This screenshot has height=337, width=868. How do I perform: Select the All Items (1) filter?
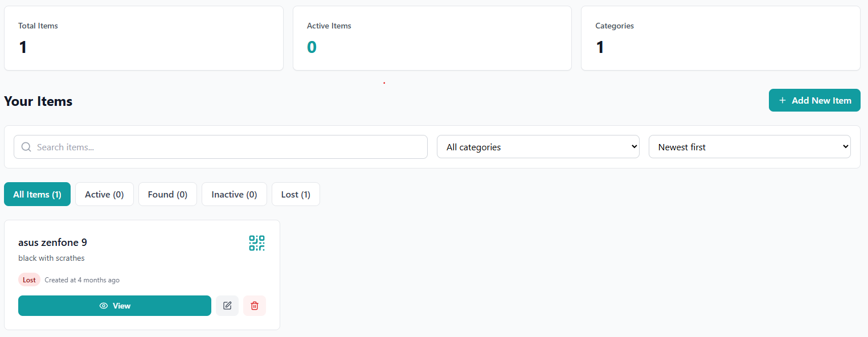(x=37, y=194)
